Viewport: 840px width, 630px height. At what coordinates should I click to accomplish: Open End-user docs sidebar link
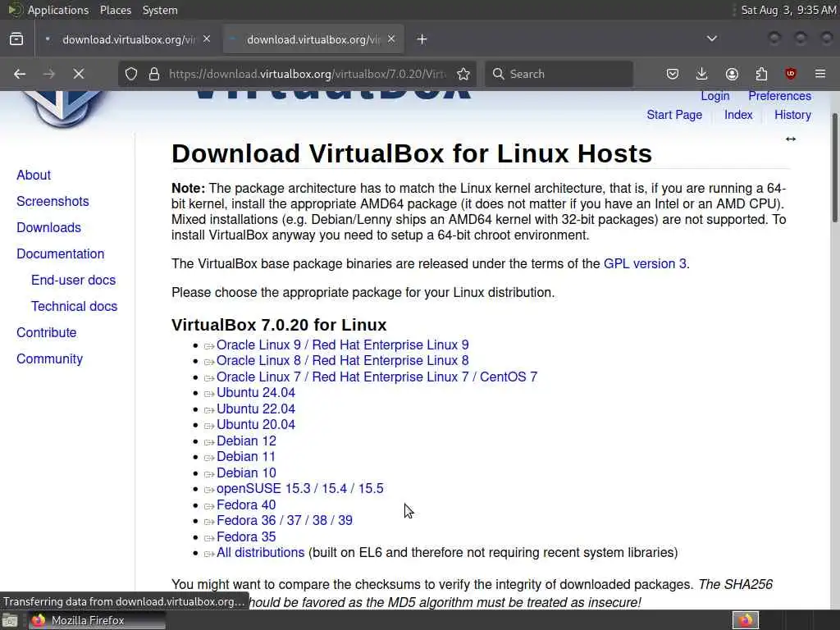click(73, 281)
